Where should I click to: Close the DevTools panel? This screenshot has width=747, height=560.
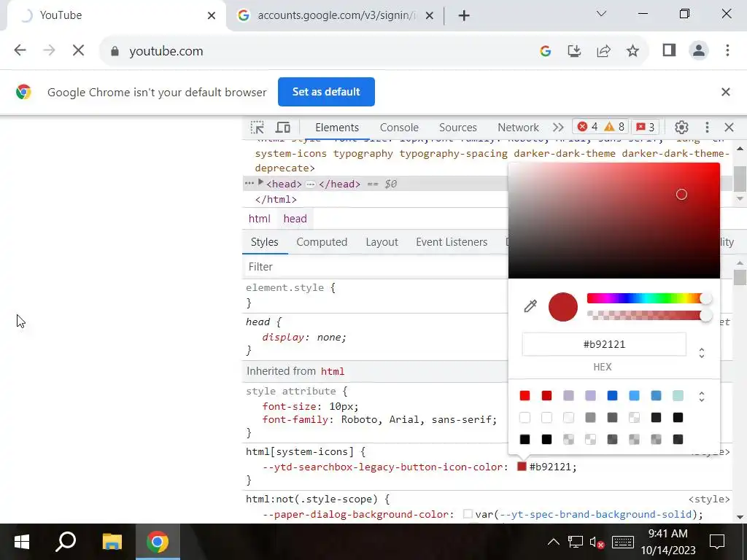729,127
